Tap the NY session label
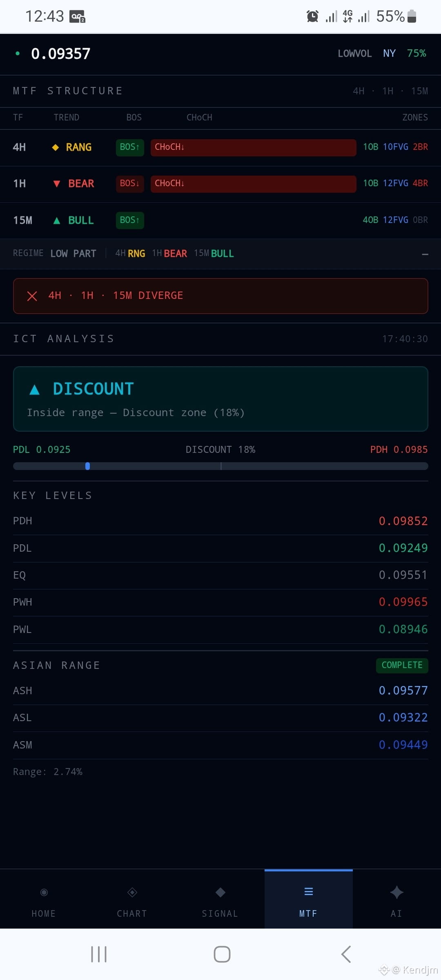 tap(389, 53)
